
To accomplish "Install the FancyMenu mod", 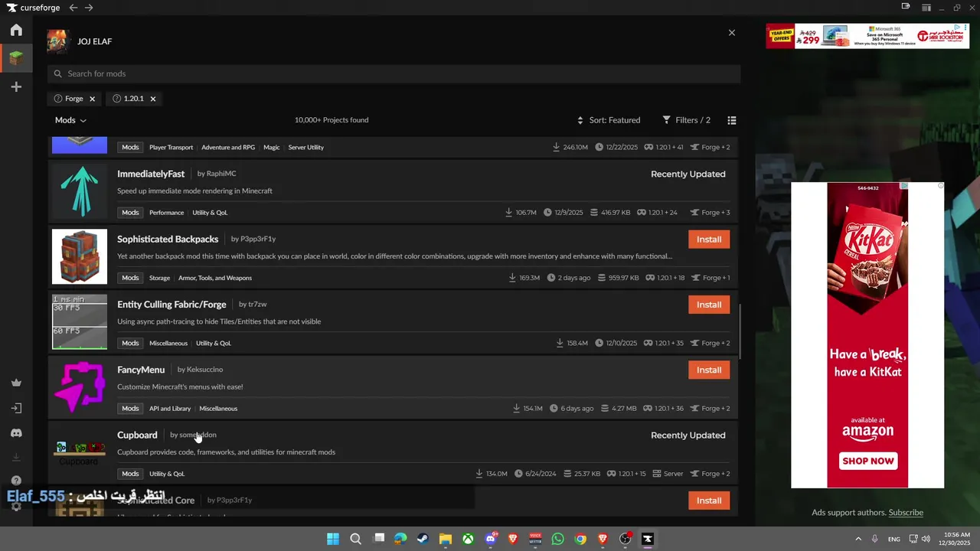I will click(x=709, y=370).
